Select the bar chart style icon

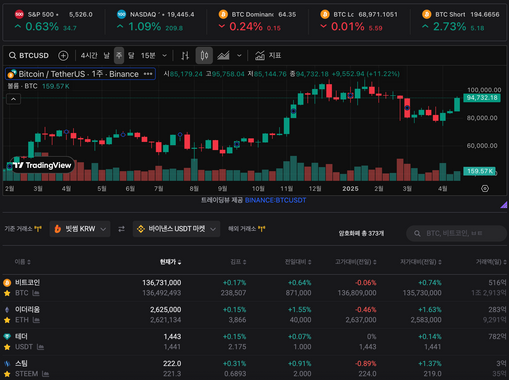185,56
